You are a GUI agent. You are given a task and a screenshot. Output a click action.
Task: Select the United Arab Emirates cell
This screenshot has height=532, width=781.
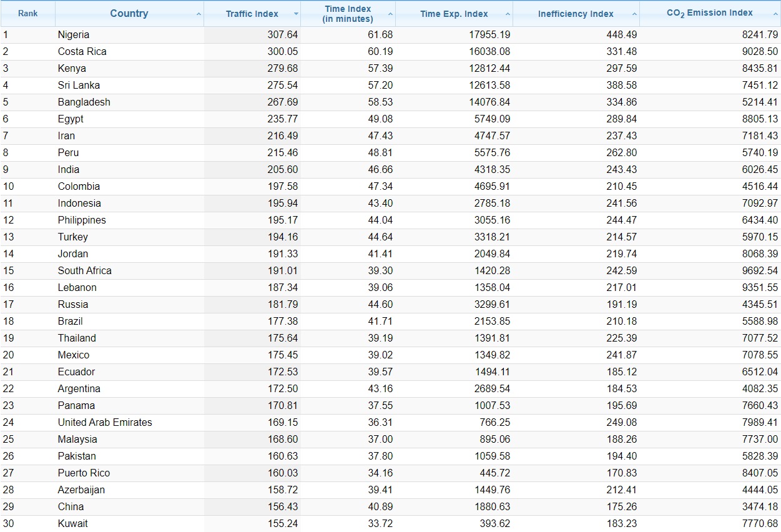click(x=129, y=423)
